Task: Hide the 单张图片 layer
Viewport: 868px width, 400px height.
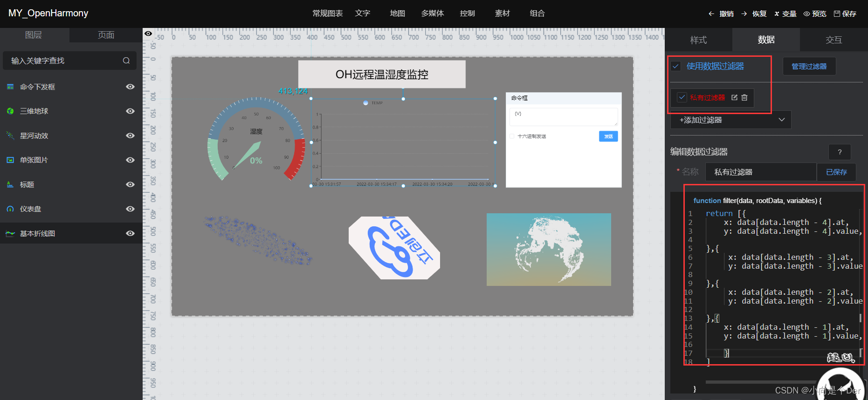Action: click(131, 160)
